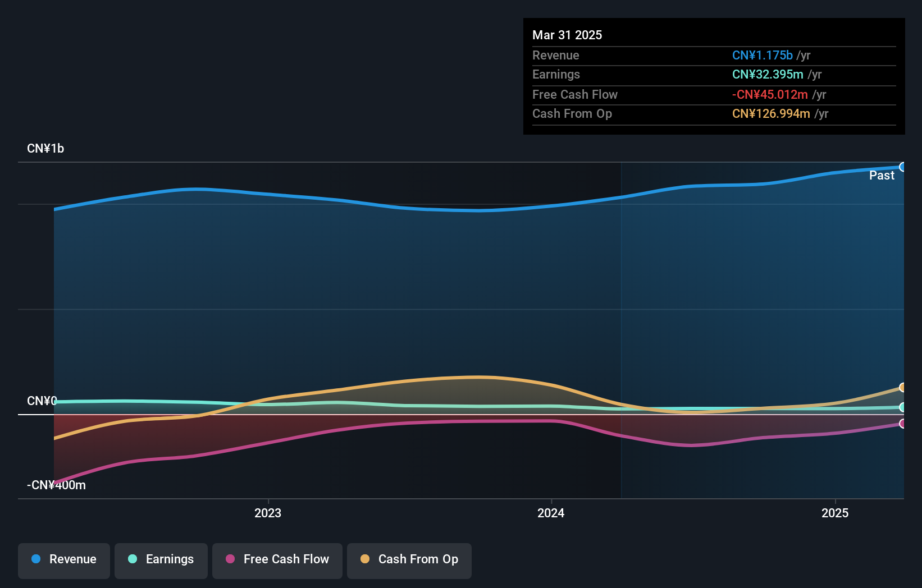Image resolution: width=922 pixels, height=588 pixels.
Task: Click the CN¥1.175b revenue value
Action: coord(762,55)
